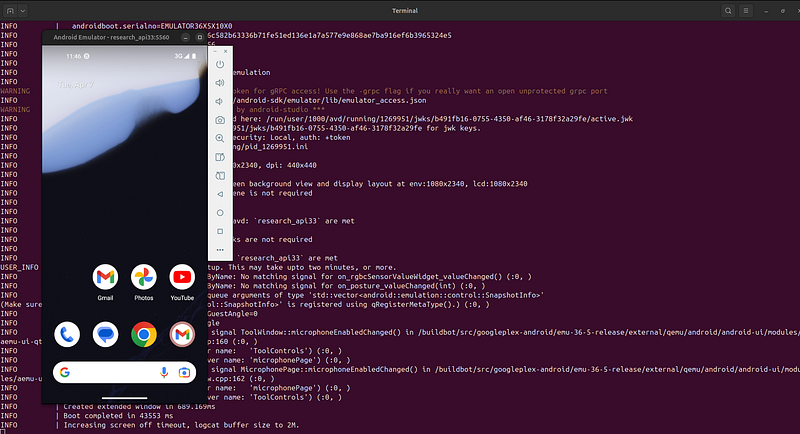Rotate device right using emulator toolbar

[220, 175]
